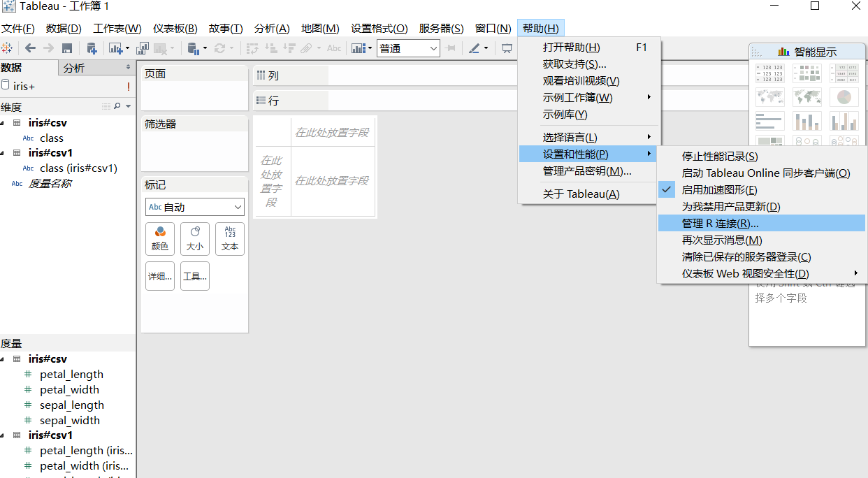Click the Text button on Marks card

pyautogui.click(x=230, y=239)
